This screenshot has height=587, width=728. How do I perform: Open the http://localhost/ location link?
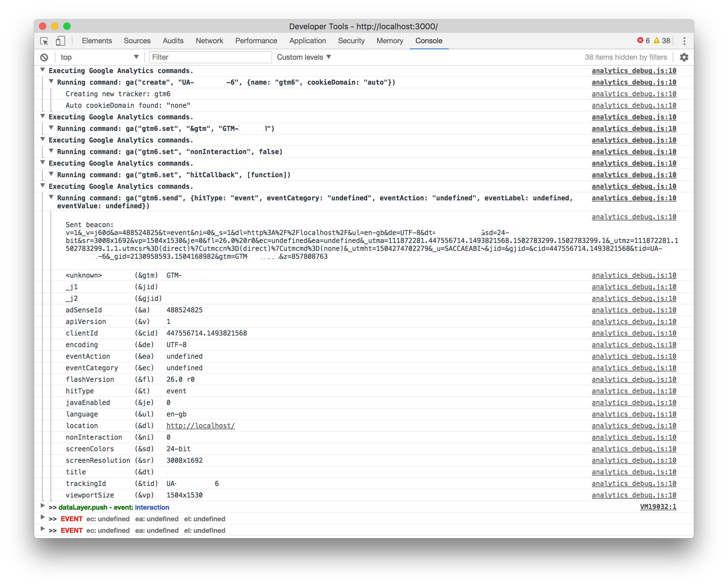201,426
